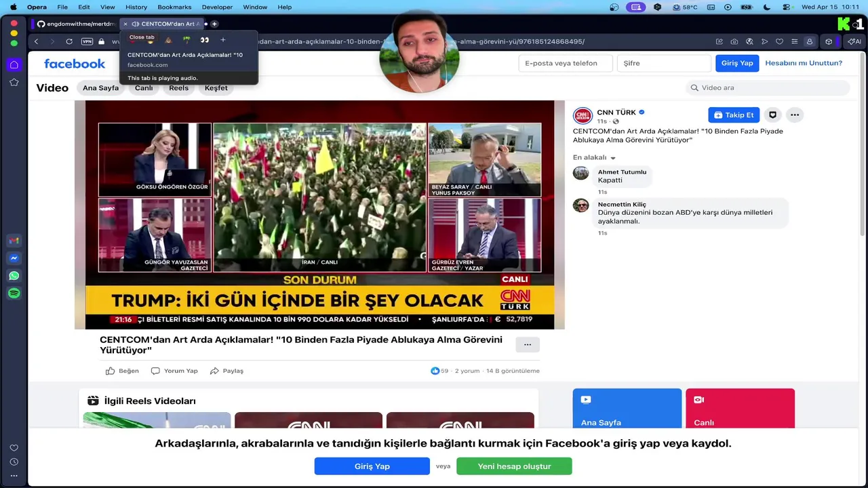Open macOS Control Center icon
Screen dimensions: 868x488
pyautogui.click(x=787, y=7)
